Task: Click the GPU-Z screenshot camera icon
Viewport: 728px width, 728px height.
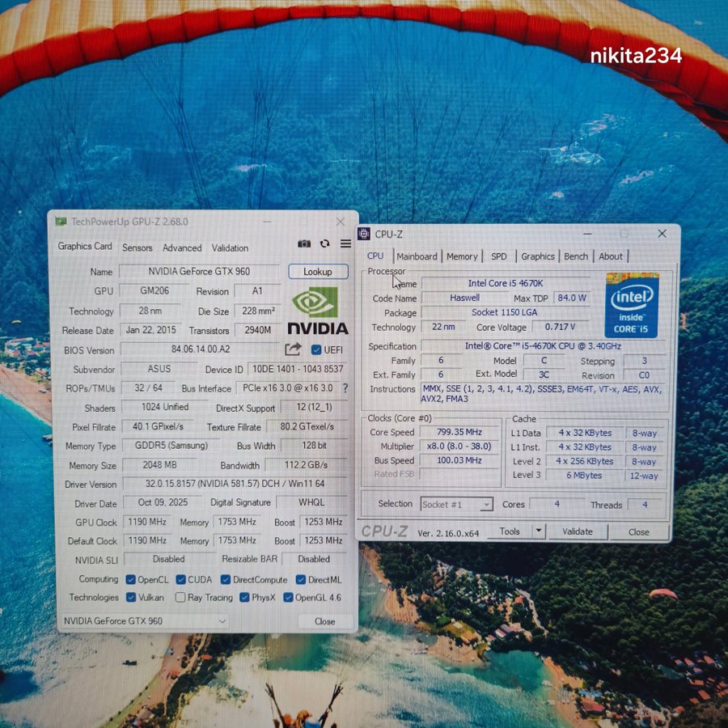Action: coord(304,243)
